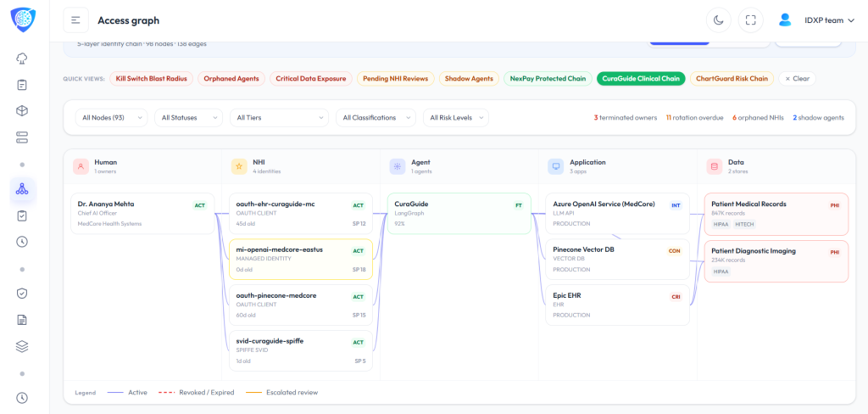Open the All Risk Levels dropdown
The width and height of the screenshot is (868, 414).
pyautogui.click(x=456, y=117)
